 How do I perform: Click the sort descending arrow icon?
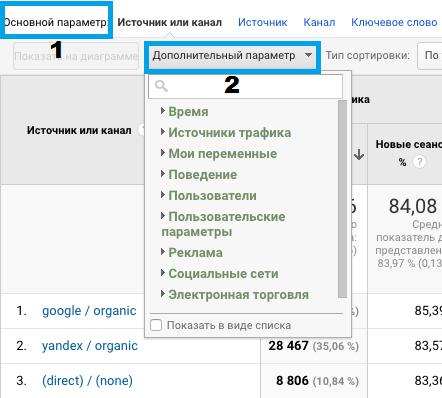[359, 155]
